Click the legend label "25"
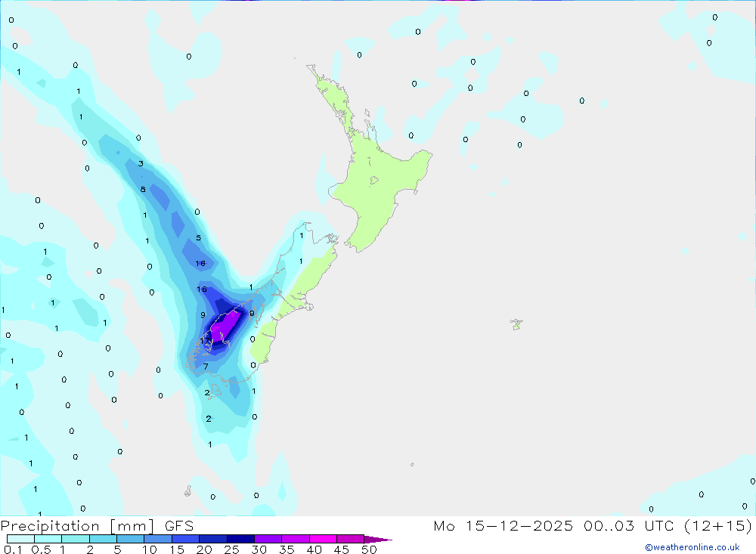The width and height of the screenshot is (756, 554). (231, 549)
